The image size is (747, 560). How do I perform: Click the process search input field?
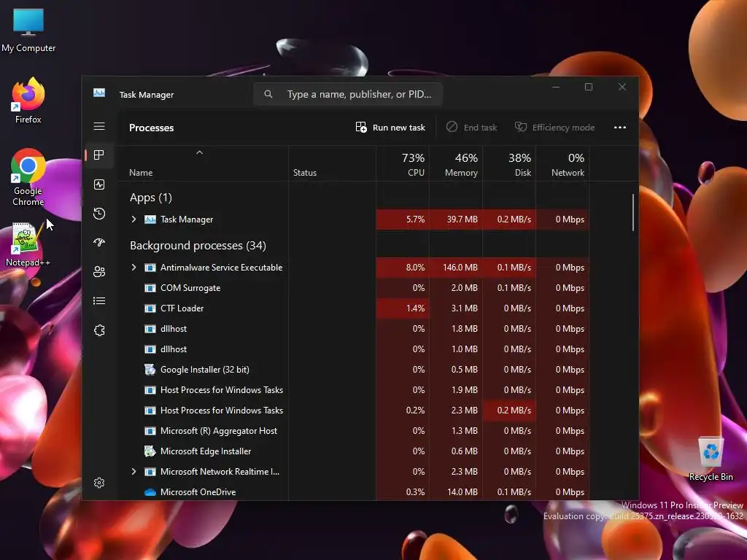pos(348,94)
